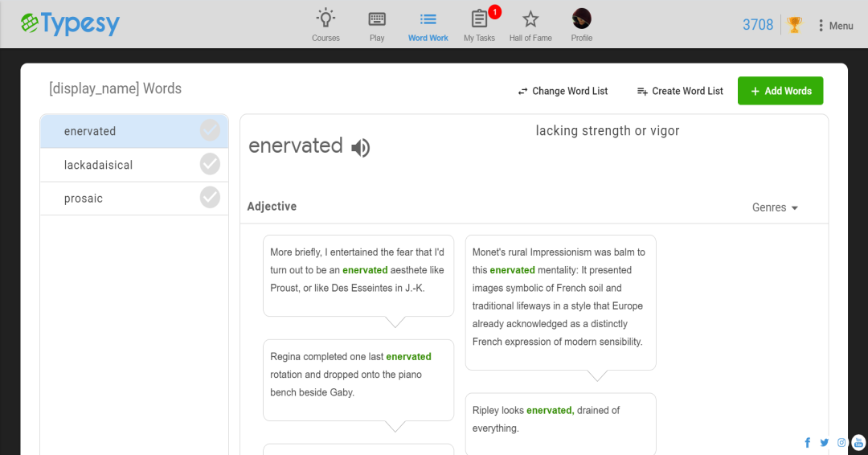The image size is (868, 455).
Task: Visit the Facebook social icon
Action: click(808, 442)
